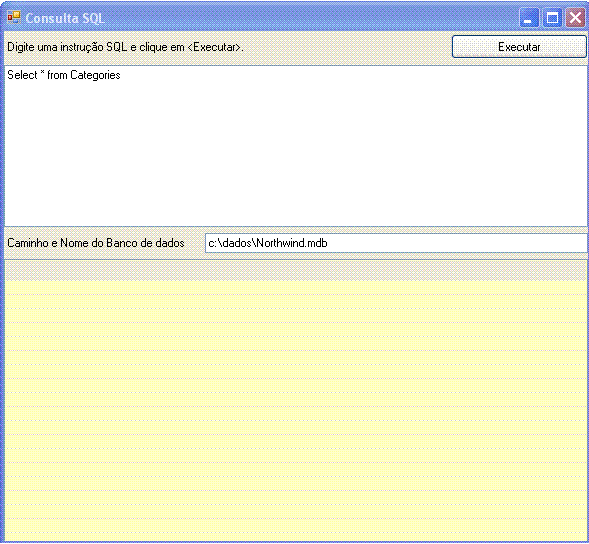Minimize the Consulta SQL window
This screenshot has height=544, width=589.
click(x=529, y=18)
